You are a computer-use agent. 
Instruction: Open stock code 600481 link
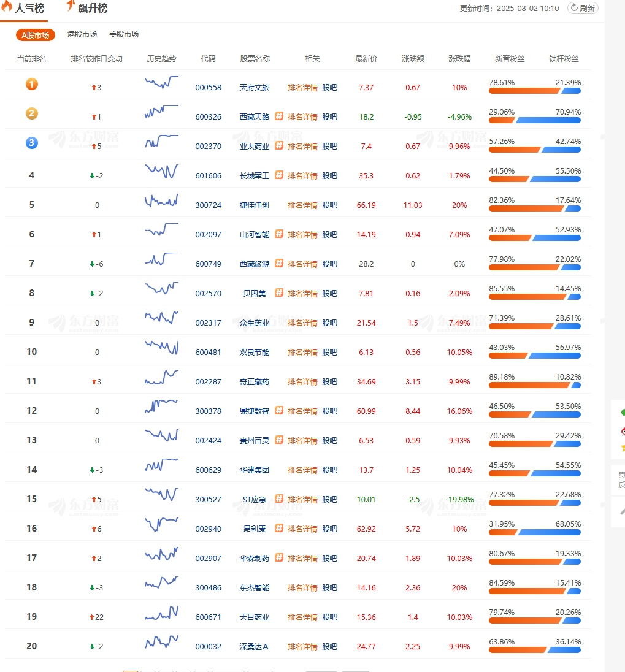pyautogui.click(x=208, y=352)
